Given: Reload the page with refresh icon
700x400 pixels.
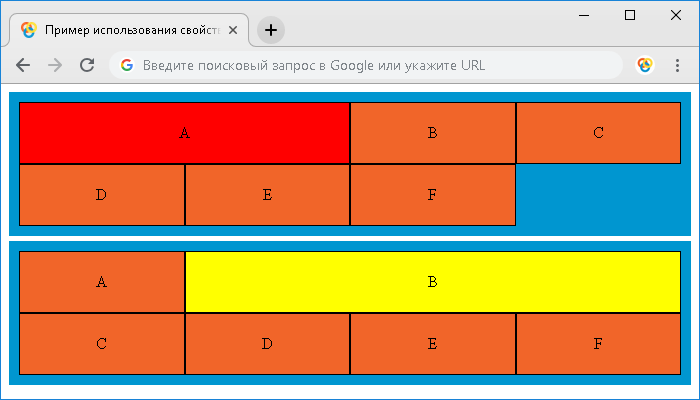Looking at the screenshot, I should pos(87,65).
